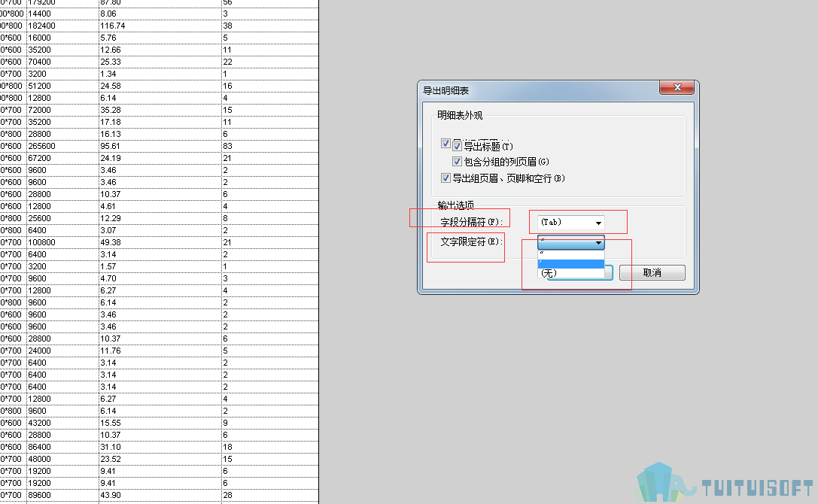Viewport: 818px width, 504px height.
Task: Select the cell containing 24.19
Action: pos(160,158)
